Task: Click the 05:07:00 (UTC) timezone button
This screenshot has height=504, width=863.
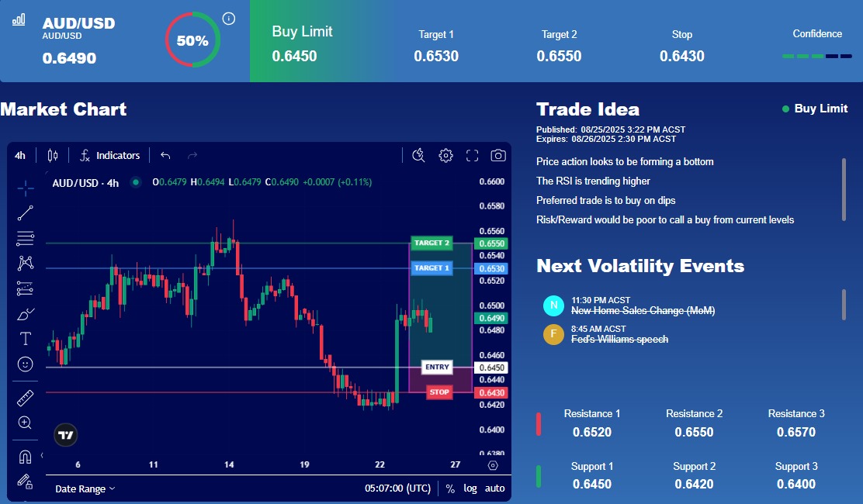Action: [x=397, y=488]
